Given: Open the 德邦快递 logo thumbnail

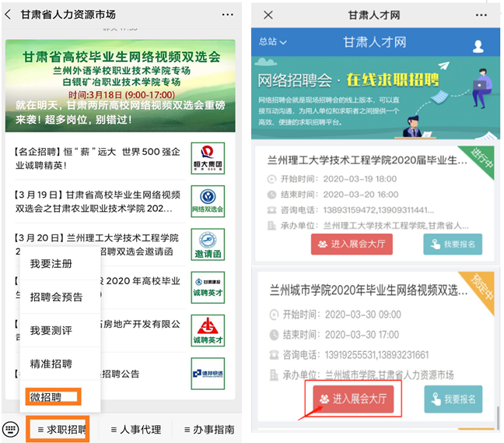Looking at the screenshot, I should pyautogui.click(x=208, y=374).
